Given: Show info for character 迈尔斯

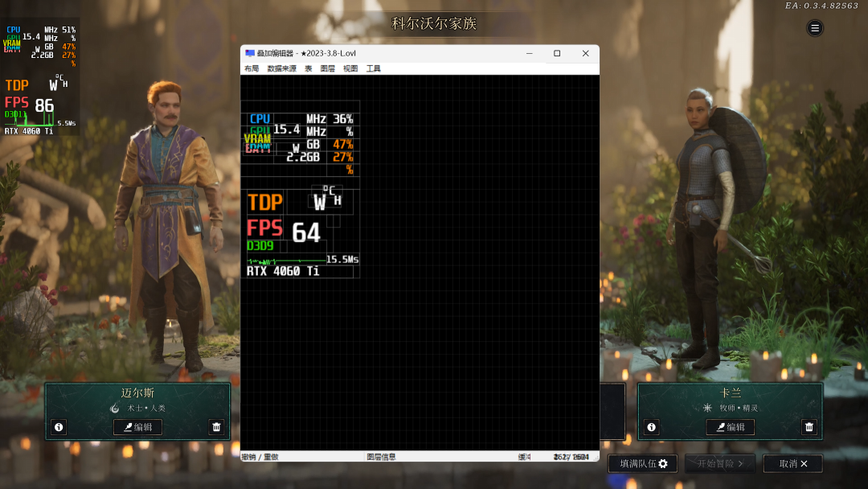Looking at the screenshot, I should pyautogui.click(x=59, y=427).
